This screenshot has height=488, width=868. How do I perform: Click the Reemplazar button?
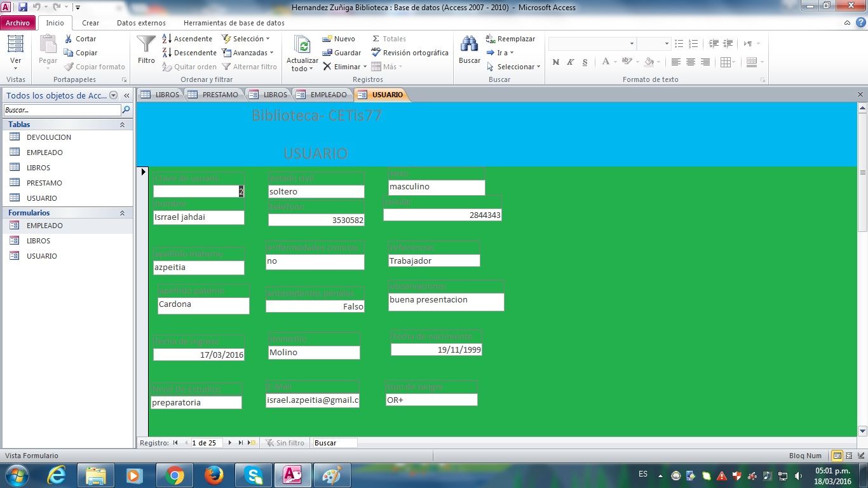(x=510, y=39)
